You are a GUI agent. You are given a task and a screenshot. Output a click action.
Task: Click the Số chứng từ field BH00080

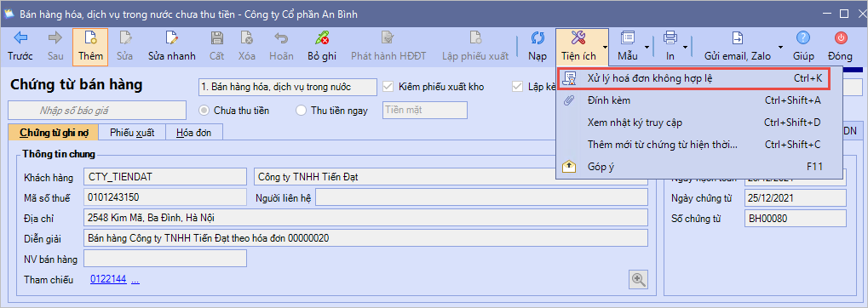click(x=795, y=218)
